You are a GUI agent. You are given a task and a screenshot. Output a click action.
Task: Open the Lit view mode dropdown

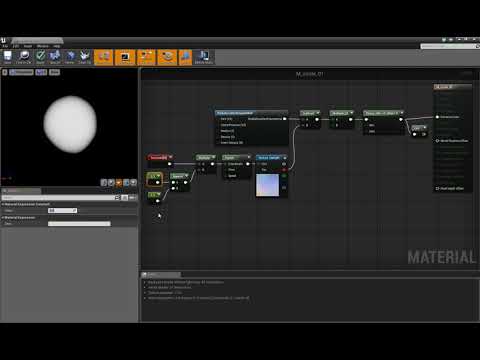(x=41, y=72)
